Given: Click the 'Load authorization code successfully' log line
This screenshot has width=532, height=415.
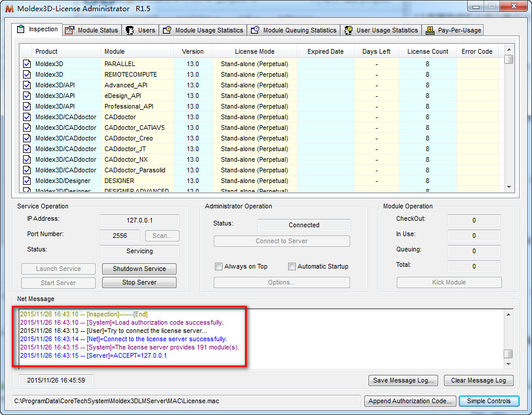Looking at the screenshot, I should tap(122, 322).
